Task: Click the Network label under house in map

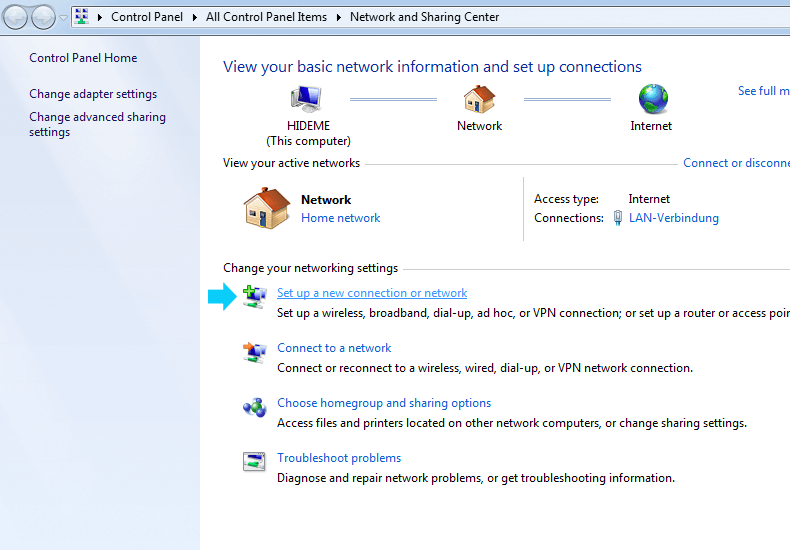Action: click(479, 126)
